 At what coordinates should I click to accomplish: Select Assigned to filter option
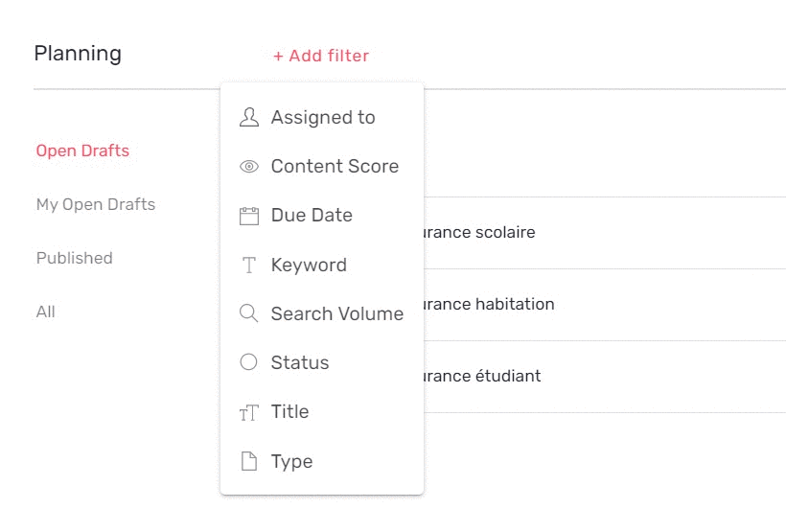pyautogui.click(x=323, y=117)
